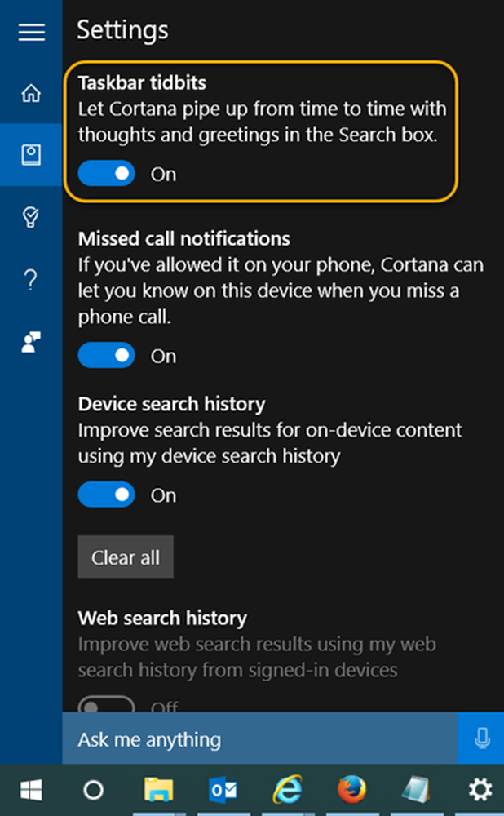The height and width of the screenshot is (816, 504).
Task: Launch Internet Explorer from taskbar
Action: point(288,790)
